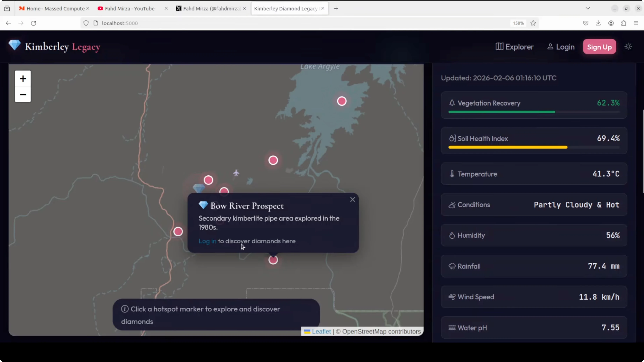
Task: Close the Bow River Prospect popup
Action: click(x=352, y=199)
